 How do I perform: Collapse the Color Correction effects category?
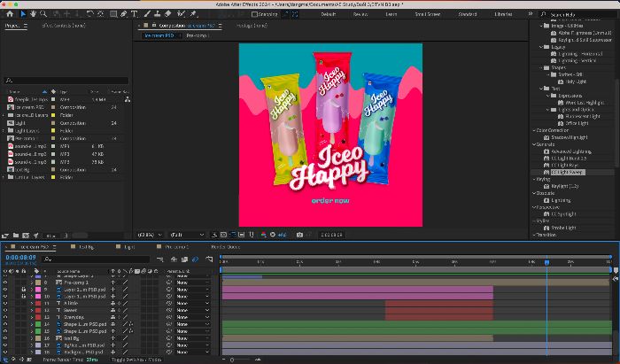point(534,130)
